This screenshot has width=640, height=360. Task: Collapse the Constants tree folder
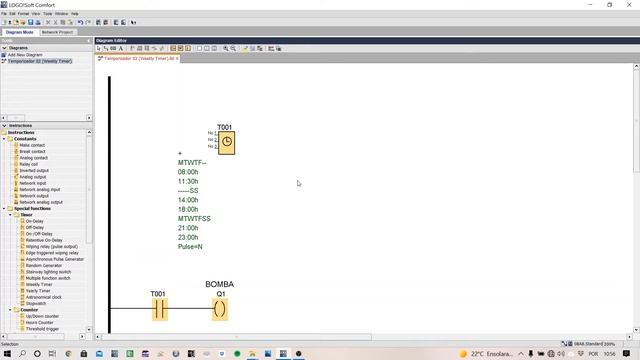pyautogui.click(x=4, y=139)
